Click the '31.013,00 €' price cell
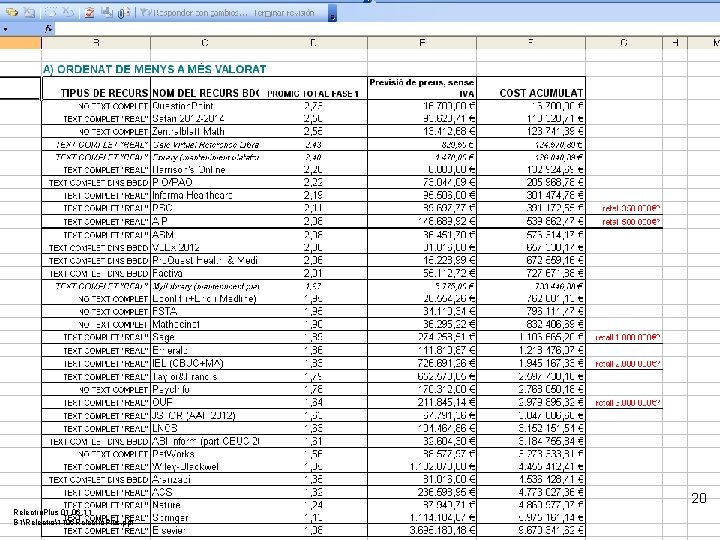This screenshot has height=540, width=720. (x=422, y=479)
